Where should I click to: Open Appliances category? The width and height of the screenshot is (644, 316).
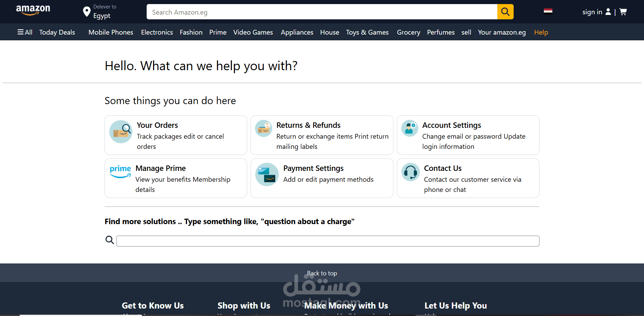tap(297, 32)
